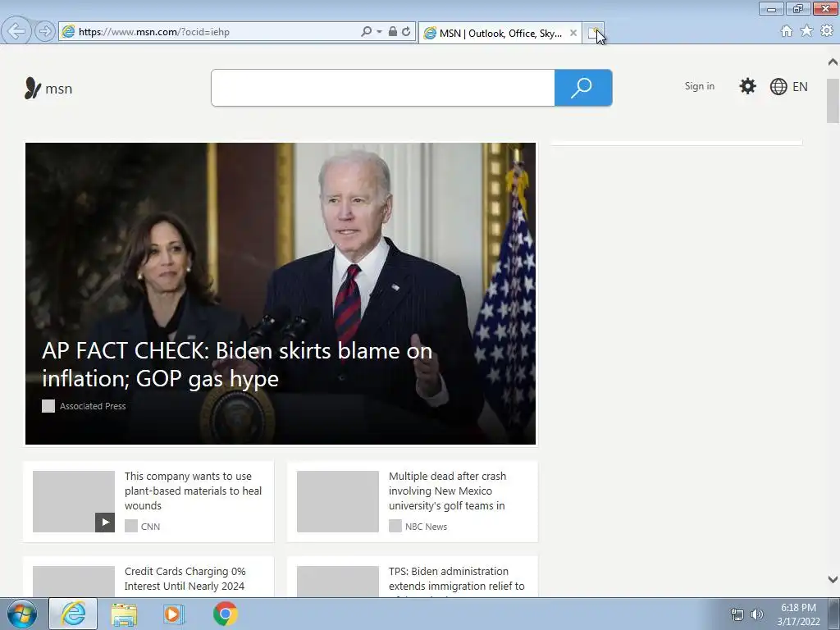Click the Associated Press source label
The height and width of the screenshot is (630, 840).
[x=93, y=406]
